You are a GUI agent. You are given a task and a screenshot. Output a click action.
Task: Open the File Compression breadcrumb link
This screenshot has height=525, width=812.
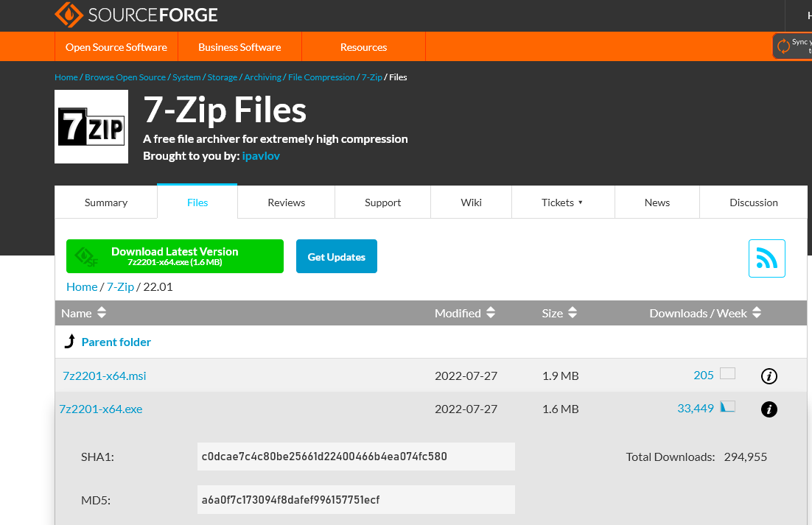click(x=321, y=77)
